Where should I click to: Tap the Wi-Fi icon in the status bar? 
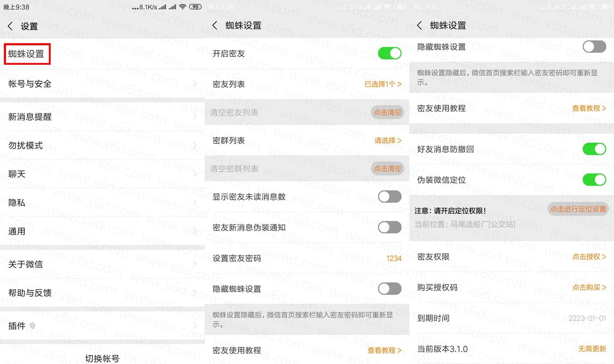tap(182, 7)
